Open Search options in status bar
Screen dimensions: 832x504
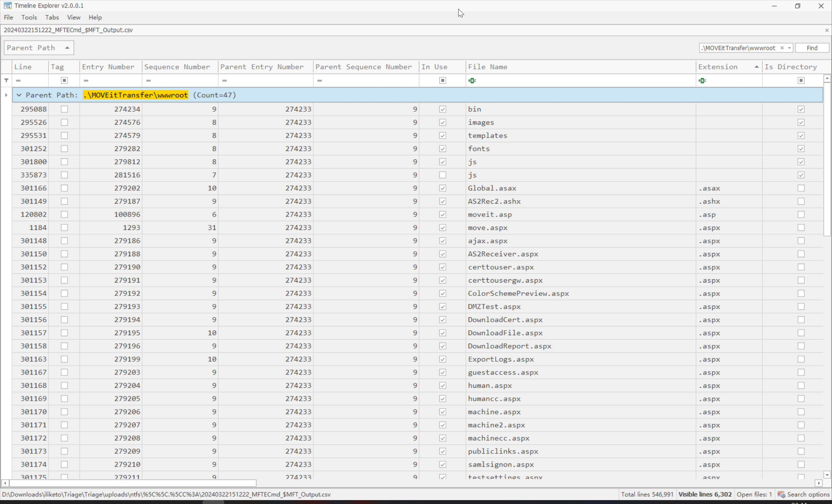(803, 494)
